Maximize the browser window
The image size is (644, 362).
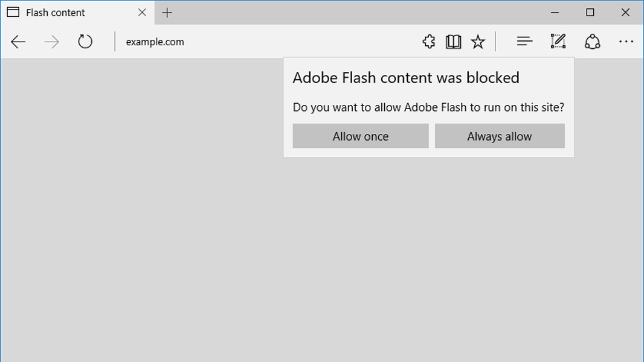pos(590,12)
